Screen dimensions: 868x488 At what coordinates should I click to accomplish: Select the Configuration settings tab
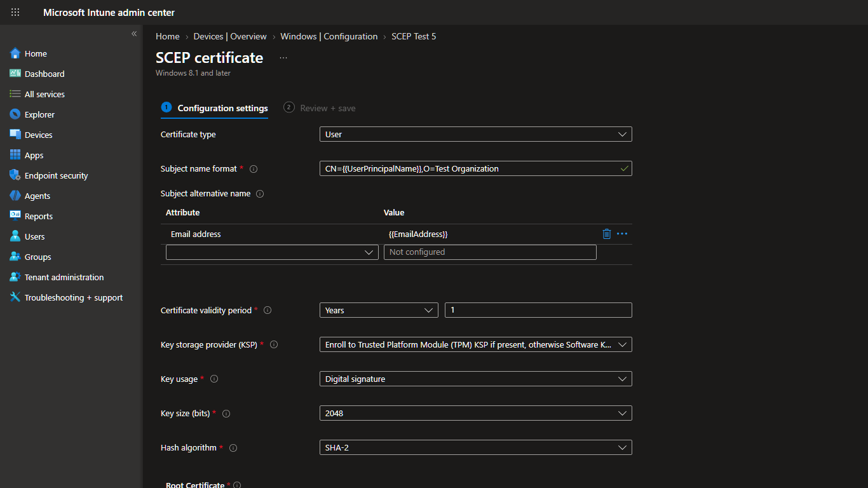tap(214, 108)
